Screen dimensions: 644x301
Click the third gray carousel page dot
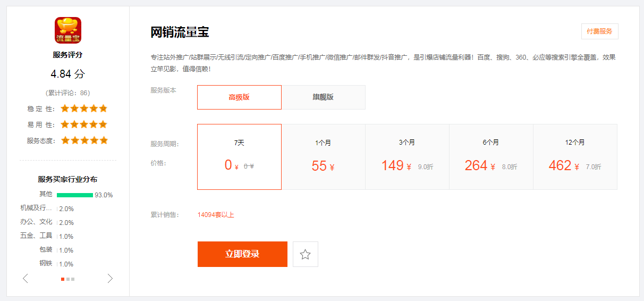click(x=73, y=279)
